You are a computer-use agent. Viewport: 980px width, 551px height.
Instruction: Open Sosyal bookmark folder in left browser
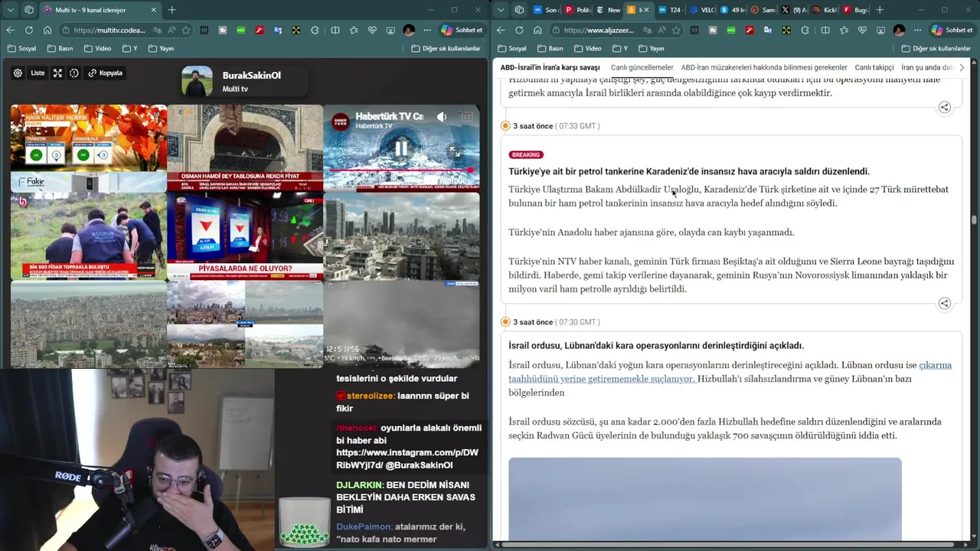click(21, 48)
